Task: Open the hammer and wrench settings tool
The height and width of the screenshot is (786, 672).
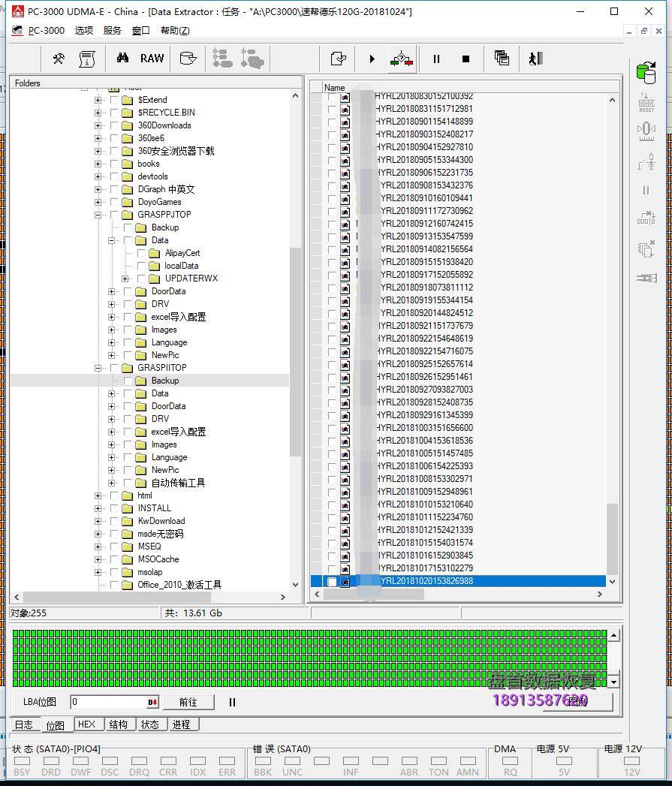Action: pyautogui.click(x=59, y=59)
